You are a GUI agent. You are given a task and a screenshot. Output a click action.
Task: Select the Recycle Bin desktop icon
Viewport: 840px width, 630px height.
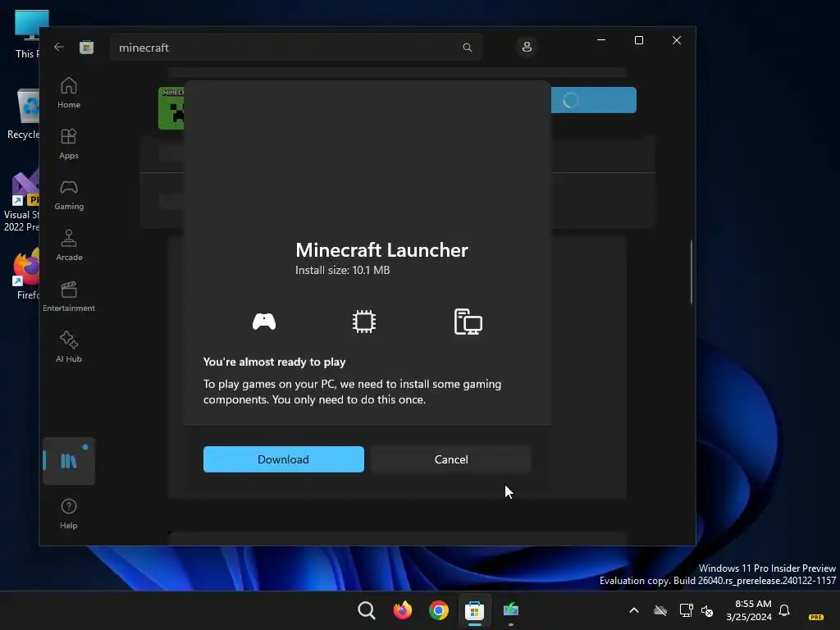coord(24,113)
